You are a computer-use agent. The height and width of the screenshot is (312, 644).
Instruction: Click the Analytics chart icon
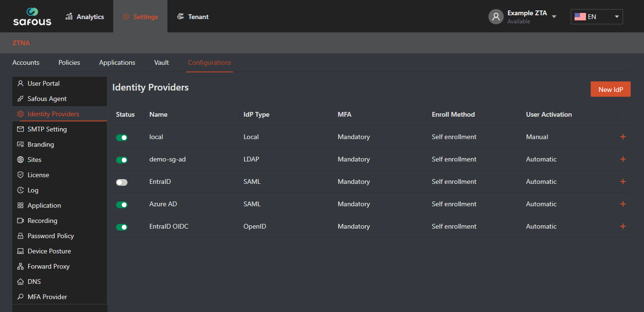[69, 17]
